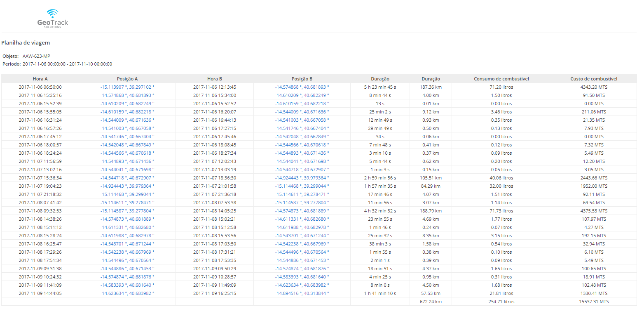The height and width of the screenshot is (309, 644).
Task: Click the Posição B column header
Action: coord(302,79)
